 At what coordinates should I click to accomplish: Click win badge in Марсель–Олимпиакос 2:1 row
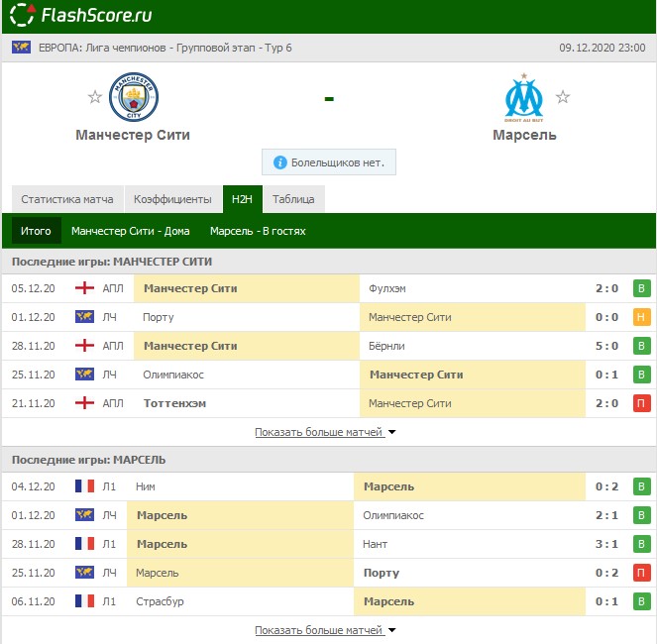(641, 515)
